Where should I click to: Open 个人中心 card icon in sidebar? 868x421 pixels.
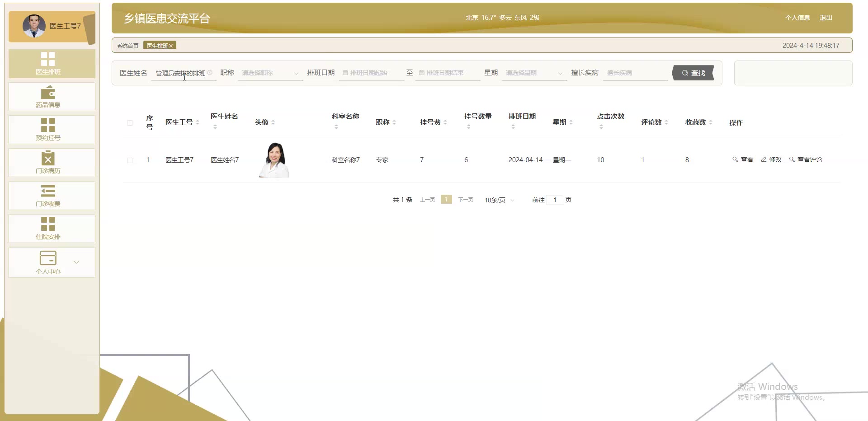pyautogui.click(x=48, y=258)
